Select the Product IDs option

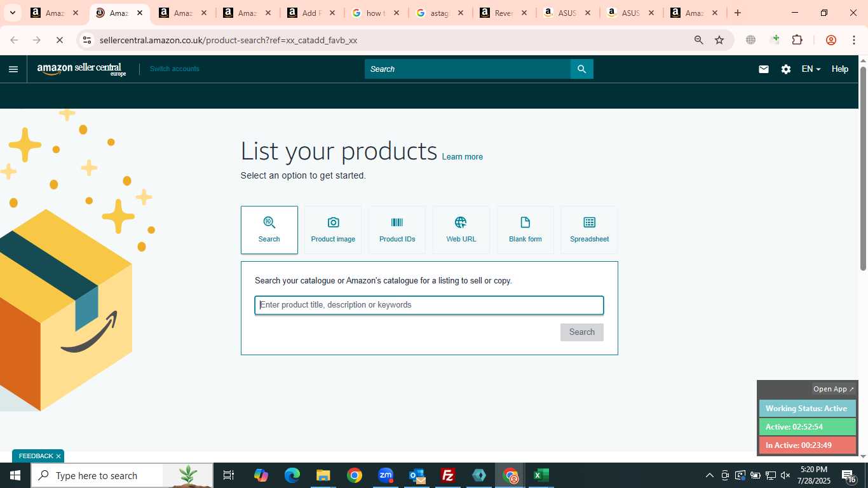397,230
